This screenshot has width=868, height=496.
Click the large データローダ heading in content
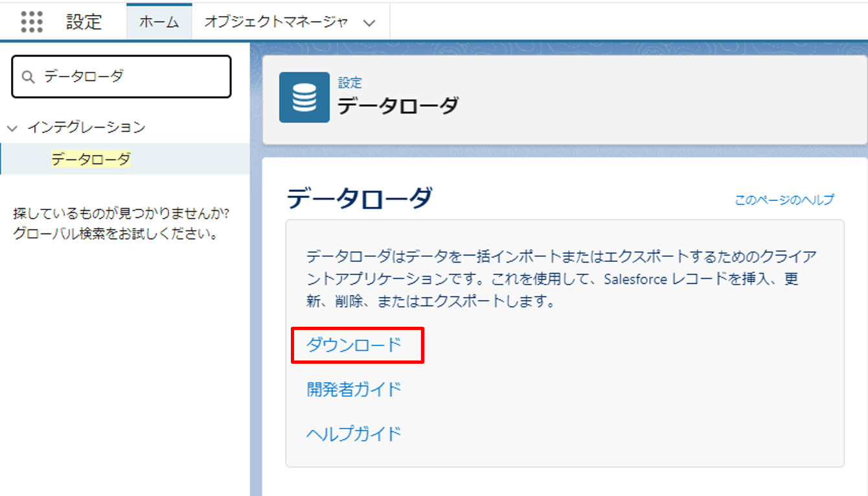click(359, 198)
